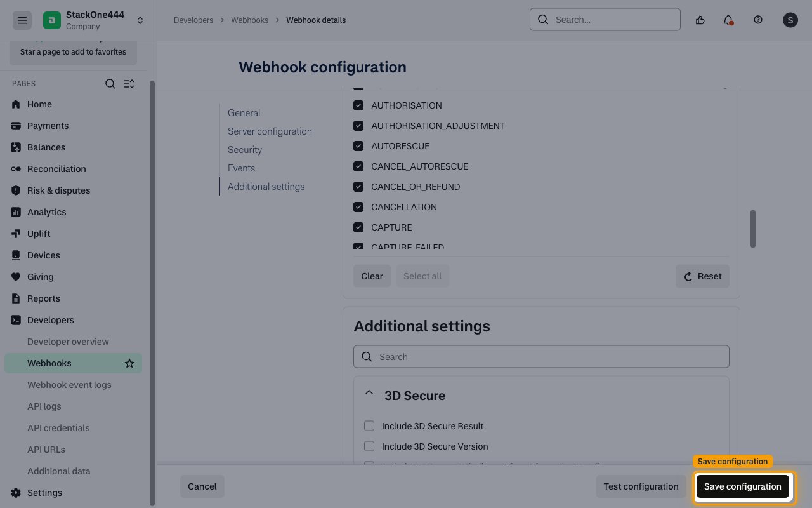Viewport: 812px width, 508px height.
Task: Go to Webhooks breadcrumb link
Action: pos(250,20)
